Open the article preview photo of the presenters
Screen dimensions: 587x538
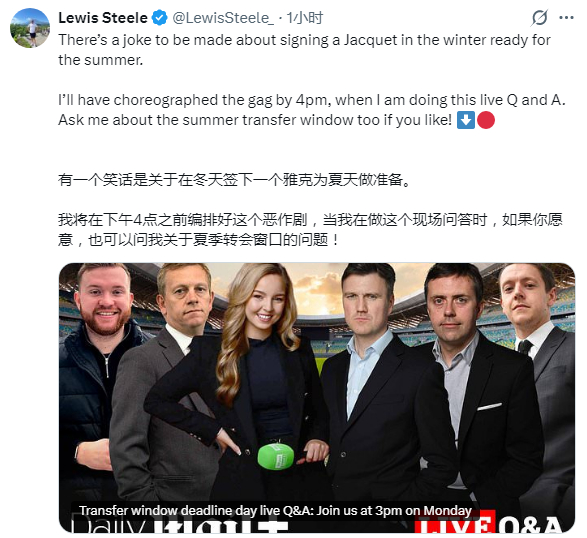pyautogui.click(x=317, y=398)
